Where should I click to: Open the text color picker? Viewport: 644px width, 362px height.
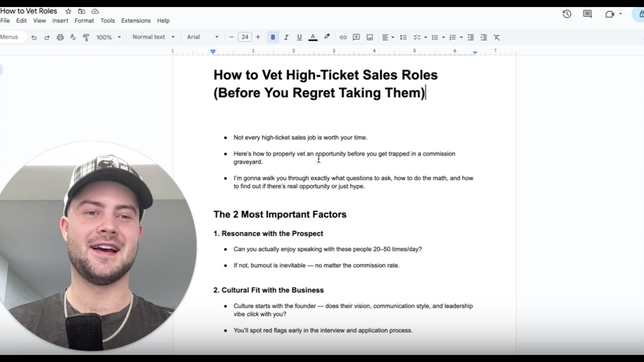pos(313,37)
